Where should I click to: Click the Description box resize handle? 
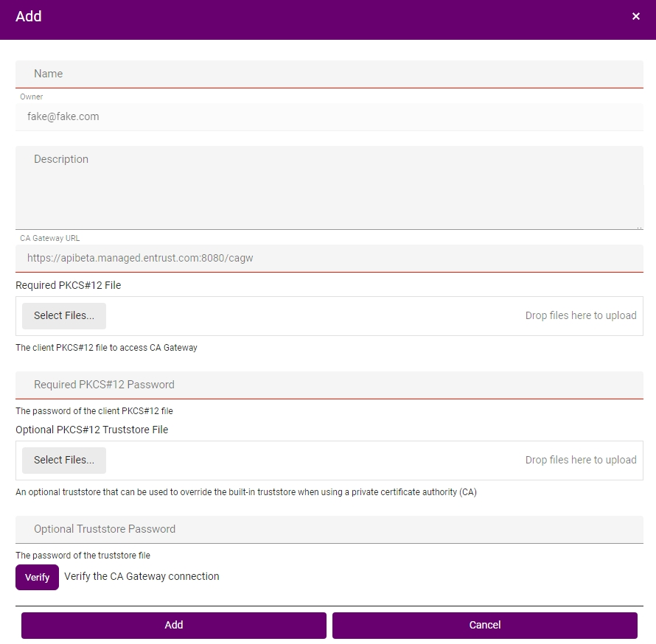pyautogui.click(x=639, y=227)
